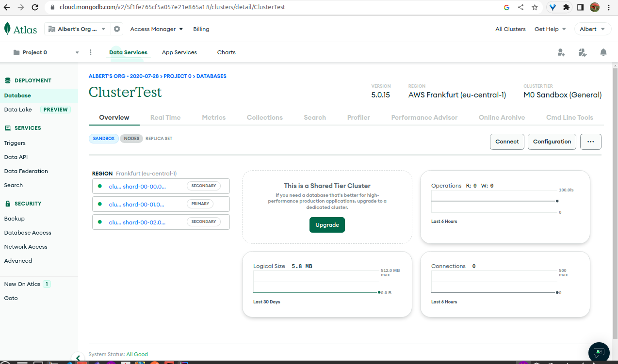The width and height of the screenshot is (618, 364).
Task: Open the Metrics tab
Action: [x=214, y=117]
